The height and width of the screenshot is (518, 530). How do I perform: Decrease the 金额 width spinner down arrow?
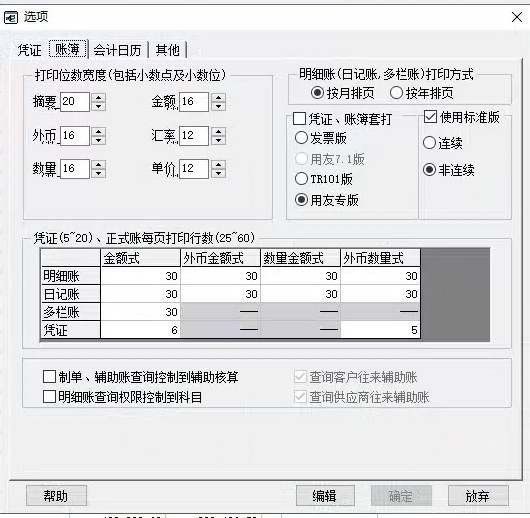[218, 107]
